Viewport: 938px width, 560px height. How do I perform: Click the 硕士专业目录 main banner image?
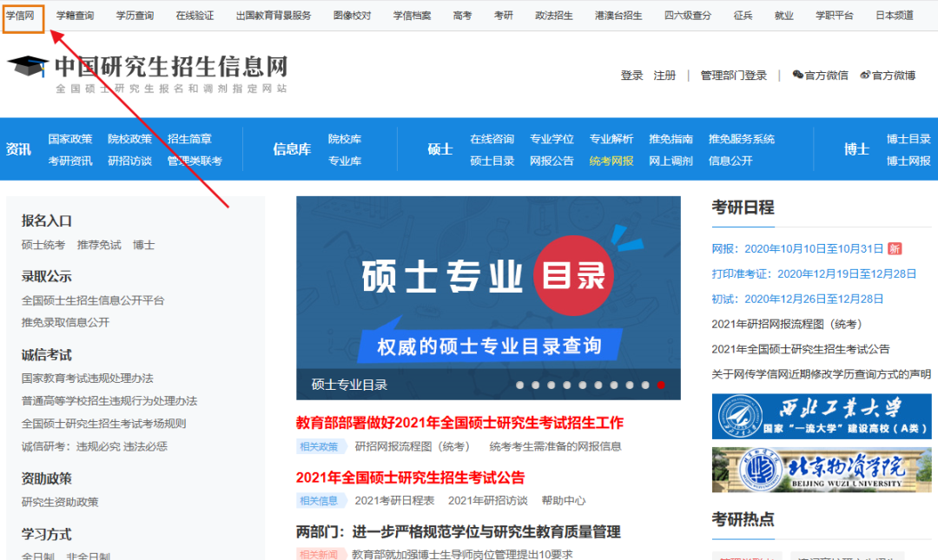[x=488, y=287]
